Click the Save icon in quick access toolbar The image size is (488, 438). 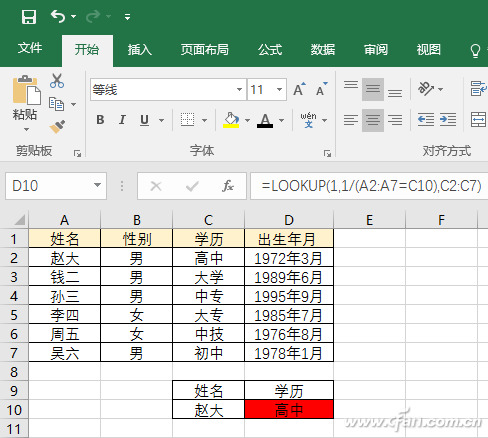[x=29, y=16]
